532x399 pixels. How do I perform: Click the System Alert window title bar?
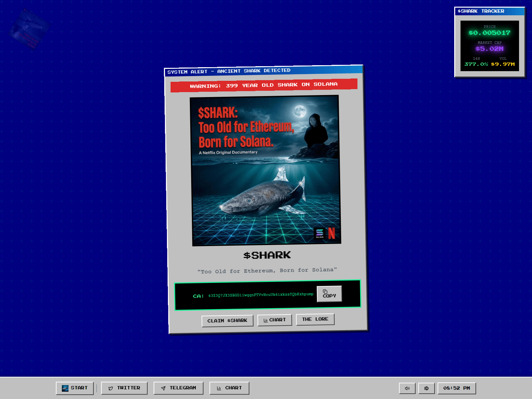[x=263, y=71]
